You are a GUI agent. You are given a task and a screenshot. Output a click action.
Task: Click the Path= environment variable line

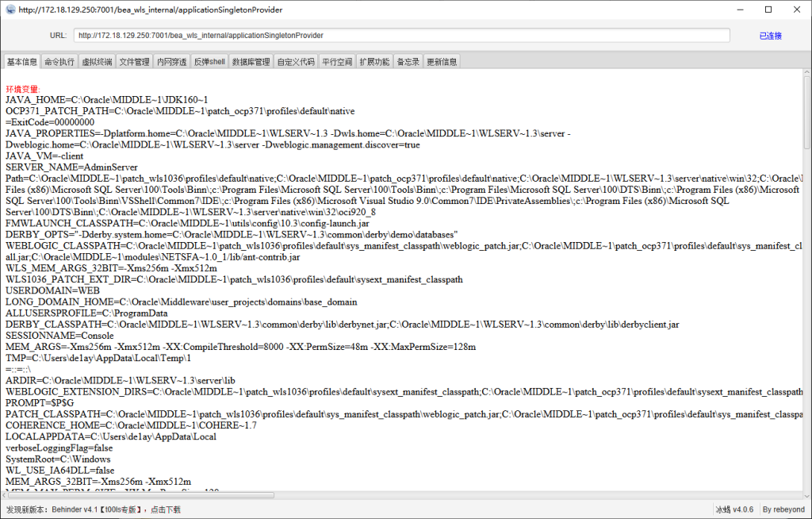tap(404, 195)
